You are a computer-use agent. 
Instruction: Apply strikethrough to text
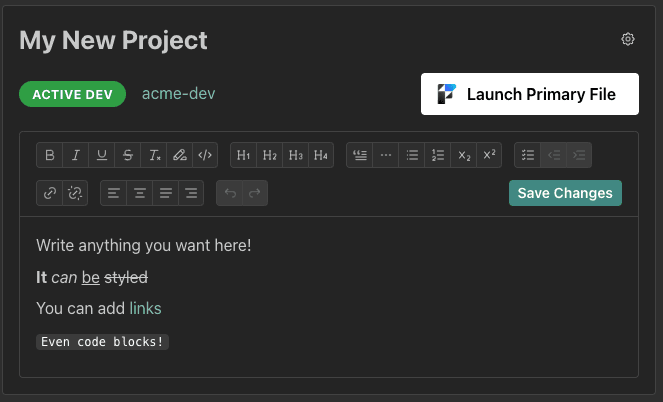127,155
